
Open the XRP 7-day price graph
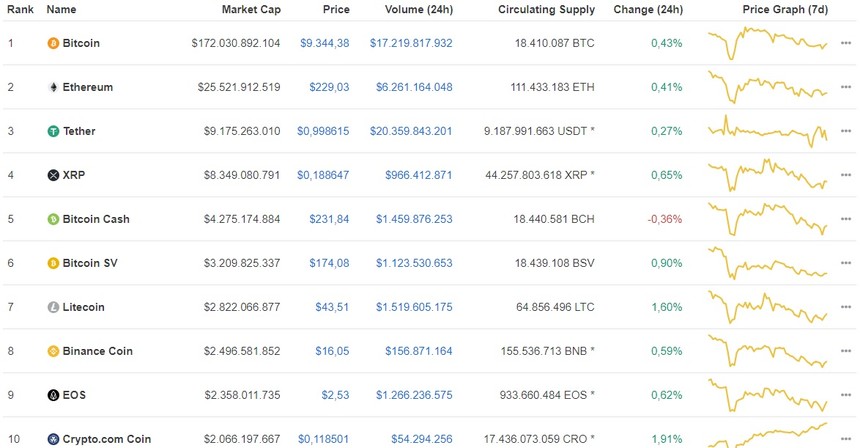(768, 175)
